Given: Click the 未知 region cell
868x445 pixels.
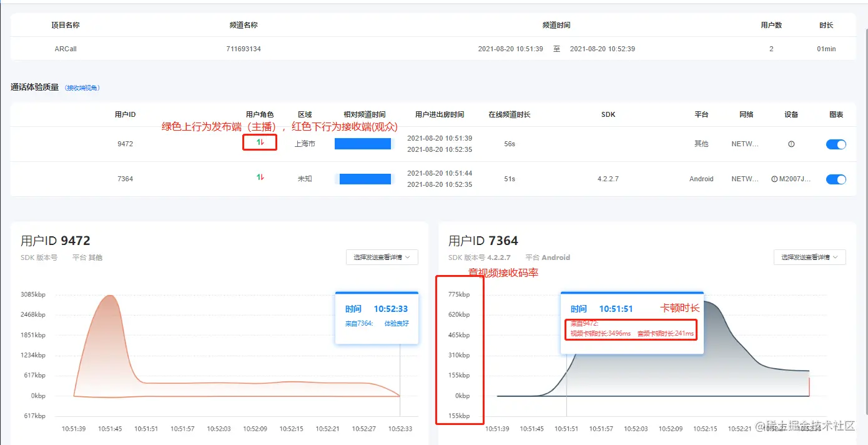Looking at the screenshot, I should point(305,179).
